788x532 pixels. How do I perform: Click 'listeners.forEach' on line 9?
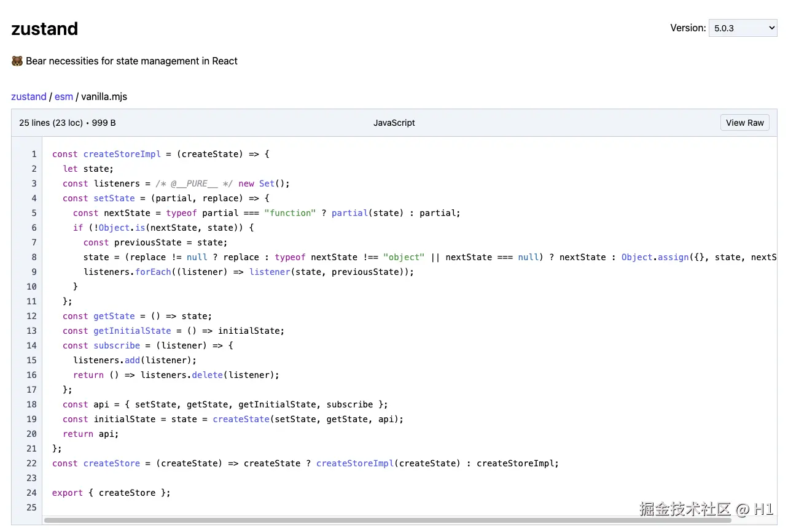(128, 272)
